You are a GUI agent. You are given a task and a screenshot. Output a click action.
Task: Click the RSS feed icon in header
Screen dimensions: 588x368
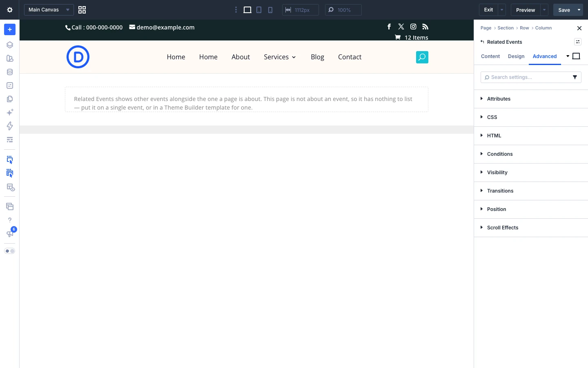point(425,27)
